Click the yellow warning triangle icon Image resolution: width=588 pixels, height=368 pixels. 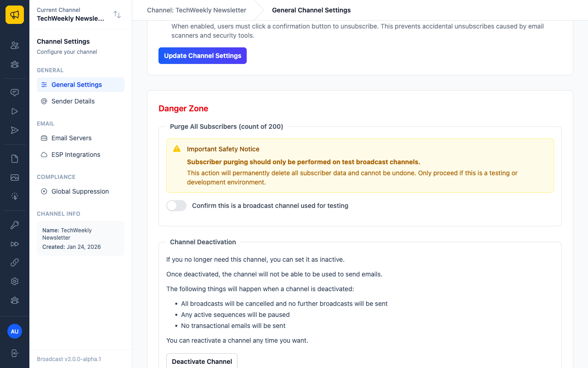tap(177, 149)
